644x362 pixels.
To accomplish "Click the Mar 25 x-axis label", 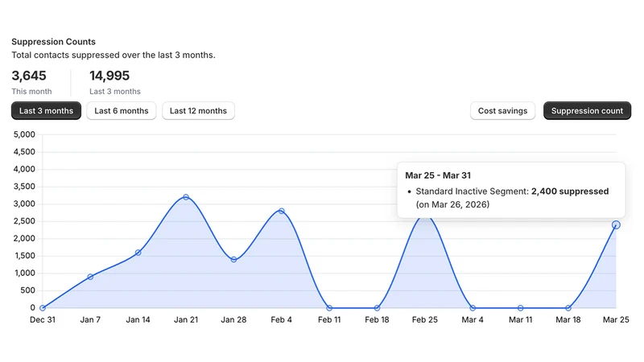I will point(616,319).
